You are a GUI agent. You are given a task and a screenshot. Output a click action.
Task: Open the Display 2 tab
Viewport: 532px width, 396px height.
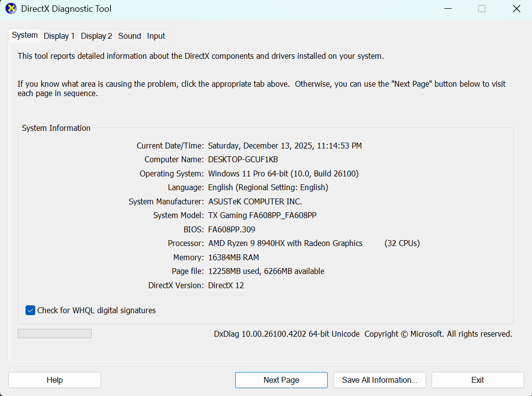pos(97,36)
